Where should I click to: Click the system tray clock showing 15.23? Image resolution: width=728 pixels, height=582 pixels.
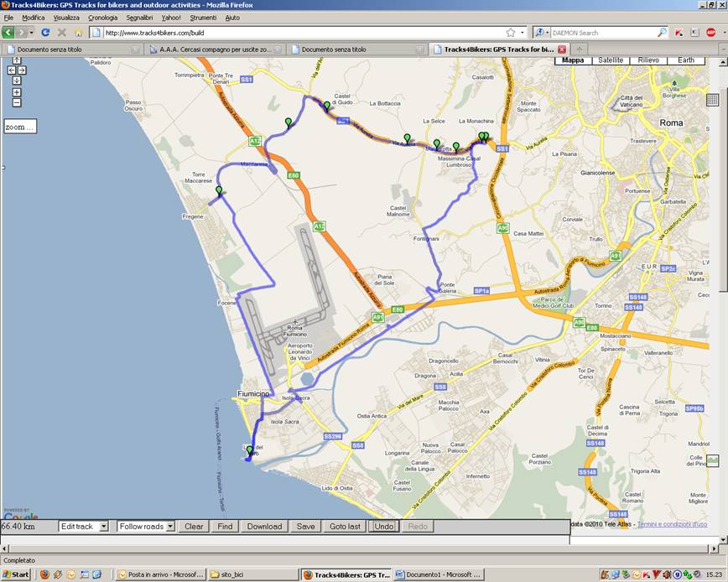(x=715, y=574)
